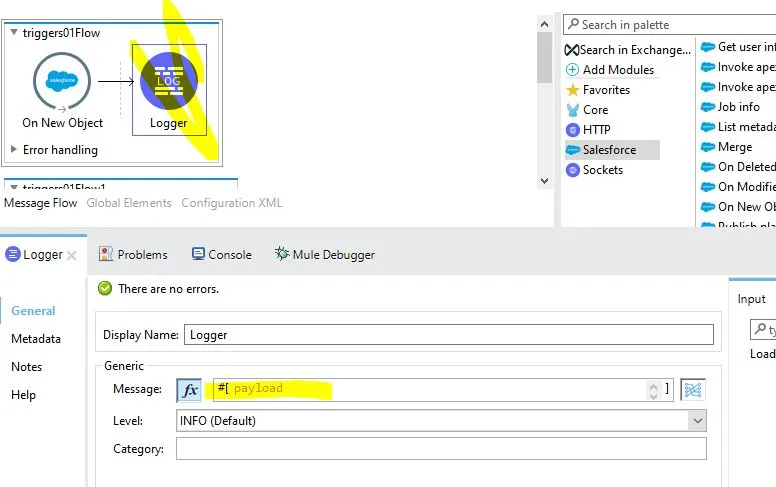Click the canvas scrollbar down arrow
This screenshot has height=487, width=776.
pos(544,181)
